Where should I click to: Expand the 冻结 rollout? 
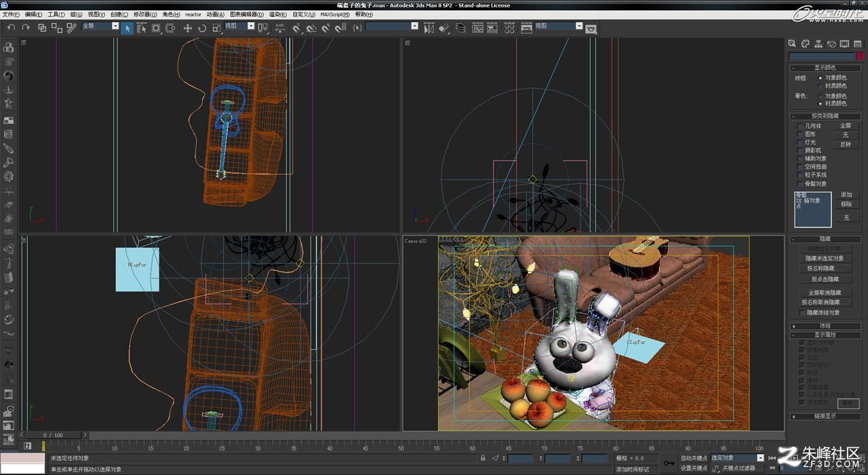click(x=825, y=326)
